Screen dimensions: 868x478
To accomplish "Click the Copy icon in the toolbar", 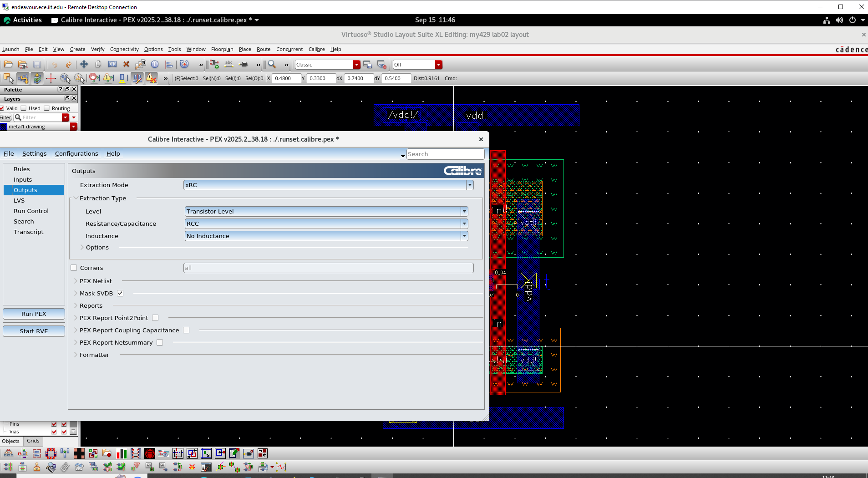I will click(x=98, y=65).
